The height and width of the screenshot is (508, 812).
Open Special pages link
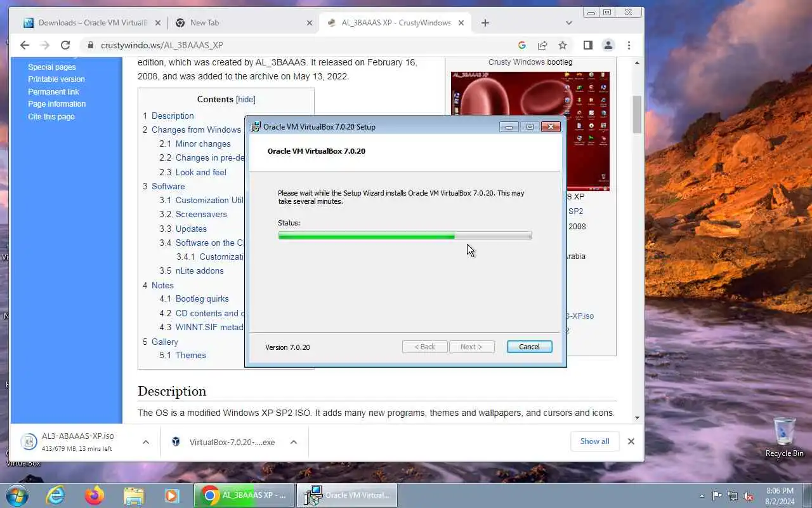(x=52, y=67)
